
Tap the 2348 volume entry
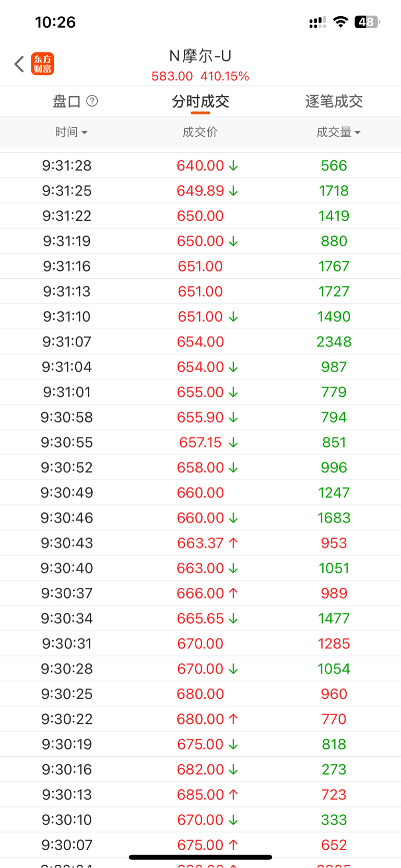coord(334,342)
